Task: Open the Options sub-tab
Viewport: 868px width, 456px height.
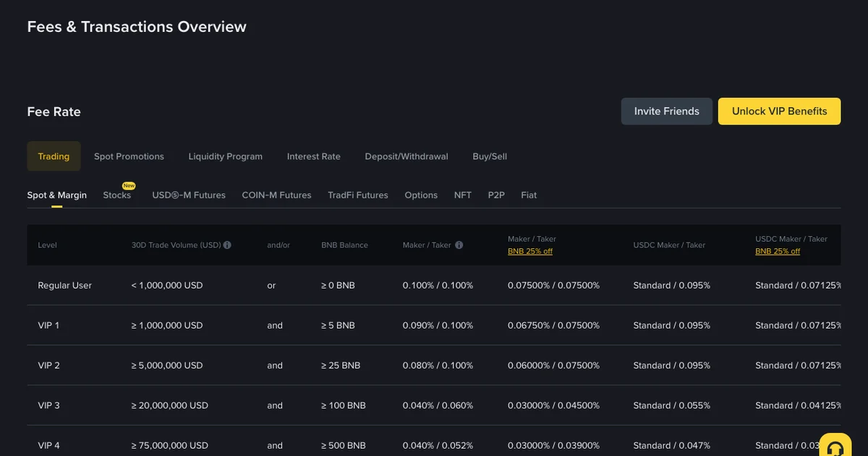Action: click(x=421, y=195)
